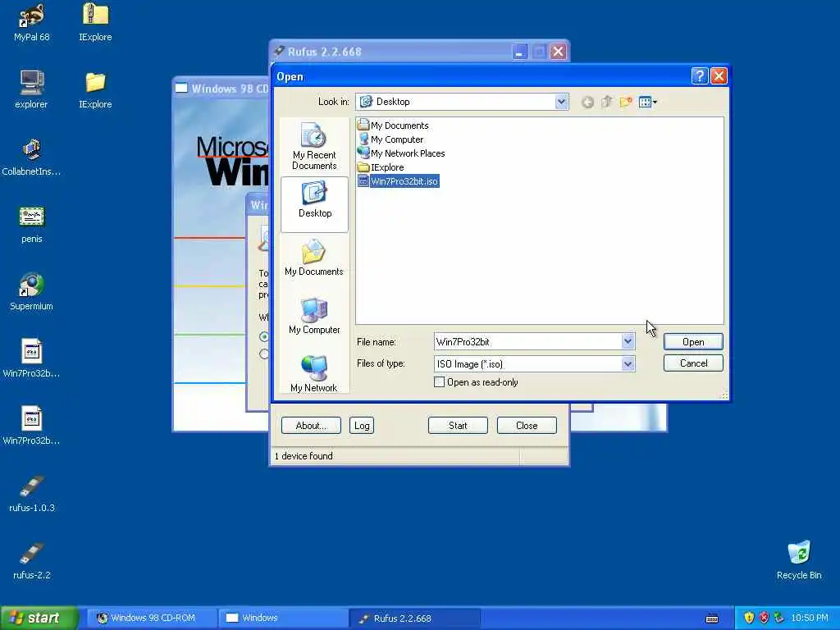Switch to Windows taskbar item

click(282, 619)
